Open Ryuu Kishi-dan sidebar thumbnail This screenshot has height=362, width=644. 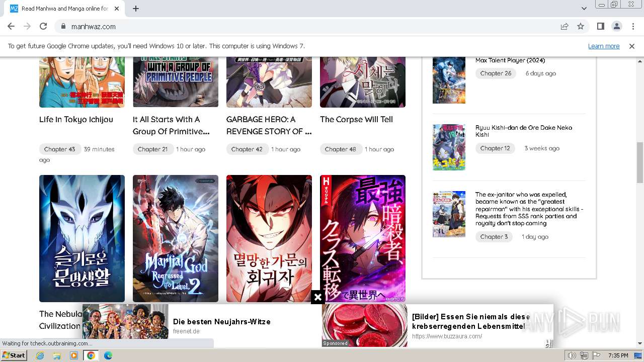[x=449, y=147]
